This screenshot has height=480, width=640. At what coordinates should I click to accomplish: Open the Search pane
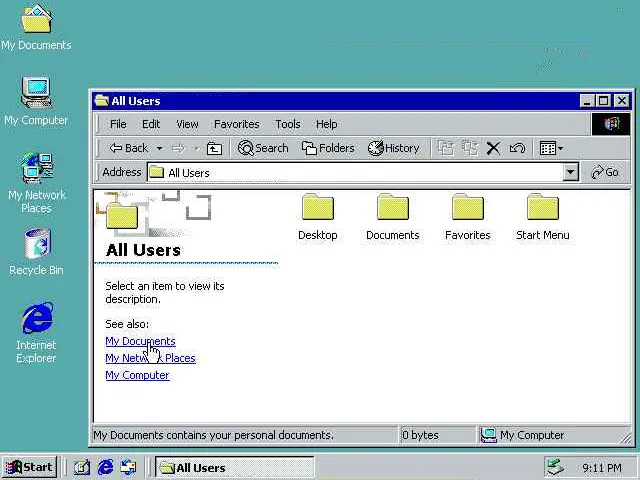[263, 148]
